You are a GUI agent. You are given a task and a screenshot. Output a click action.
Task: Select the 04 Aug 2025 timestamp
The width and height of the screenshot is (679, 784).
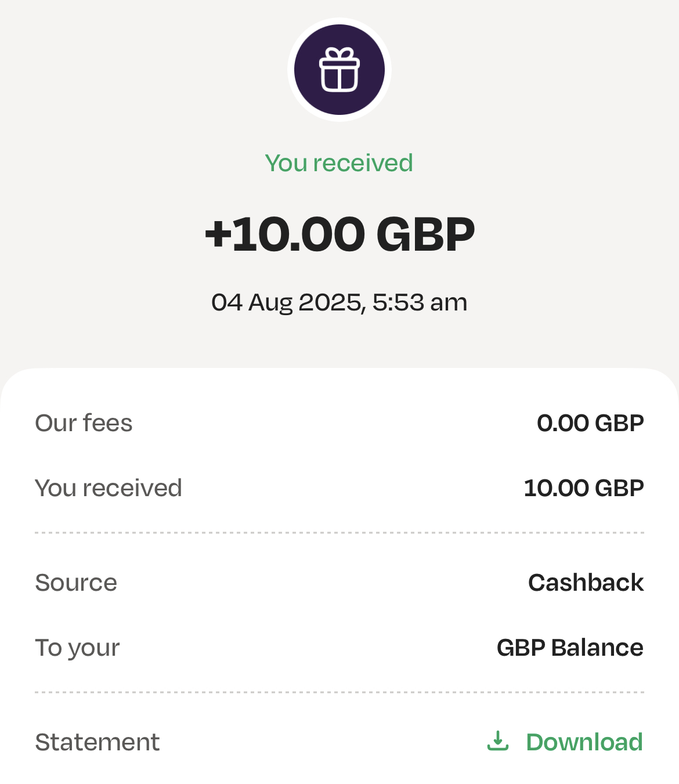339,302
